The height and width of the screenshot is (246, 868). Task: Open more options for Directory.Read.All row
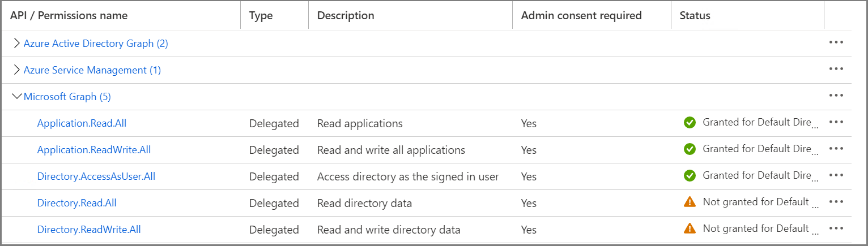(x=836, y=202)
